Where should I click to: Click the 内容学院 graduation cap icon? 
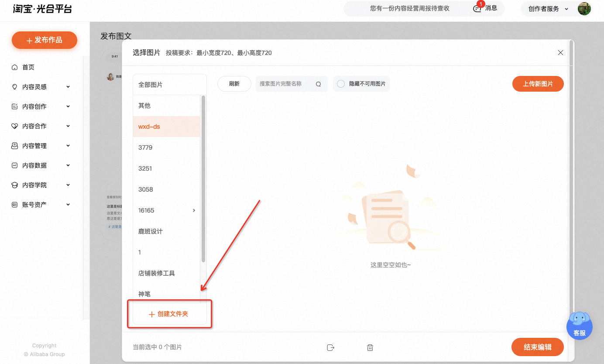click(x=15, y=185)
